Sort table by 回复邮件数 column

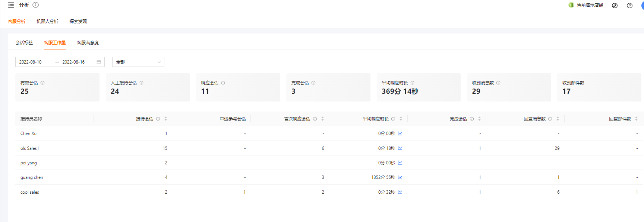pos(637,119)
